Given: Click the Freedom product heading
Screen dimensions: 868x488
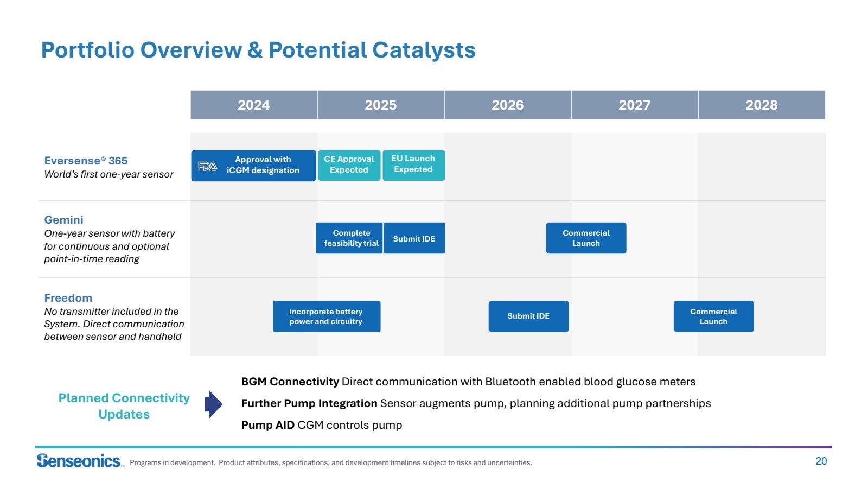Looking at the screenshot, I should 68,298.
